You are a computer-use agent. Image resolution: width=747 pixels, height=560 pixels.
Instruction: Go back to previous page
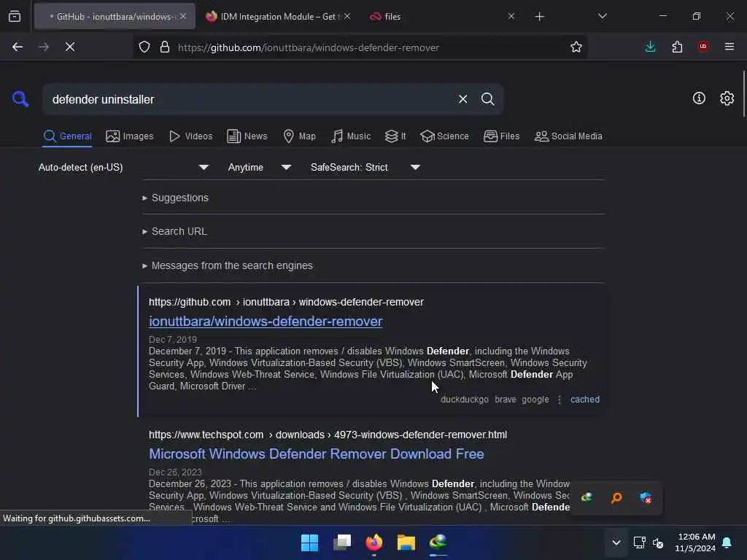pyautogui.click(x=18, y=47)
